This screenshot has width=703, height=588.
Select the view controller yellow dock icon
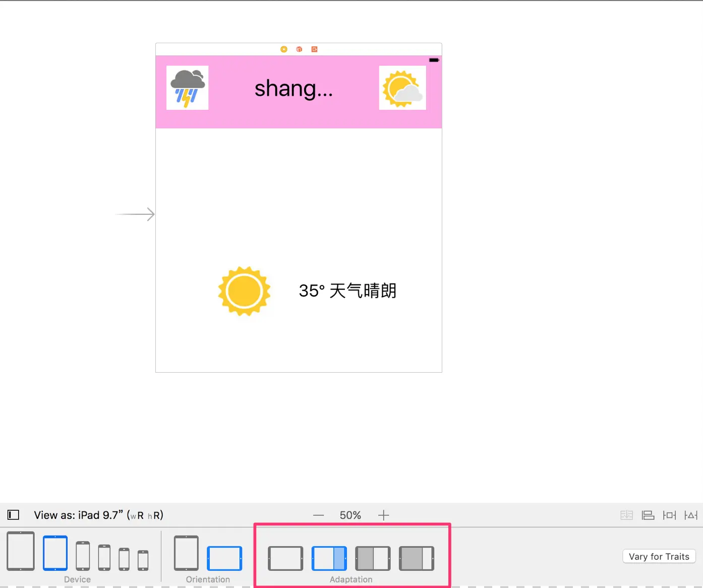(x=284, y=49)
